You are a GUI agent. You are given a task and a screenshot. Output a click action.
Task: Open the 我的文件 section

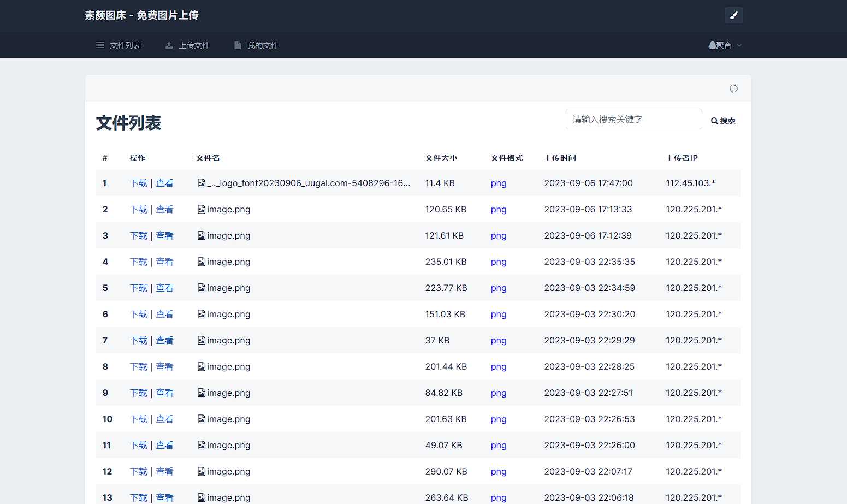(263, 45)
